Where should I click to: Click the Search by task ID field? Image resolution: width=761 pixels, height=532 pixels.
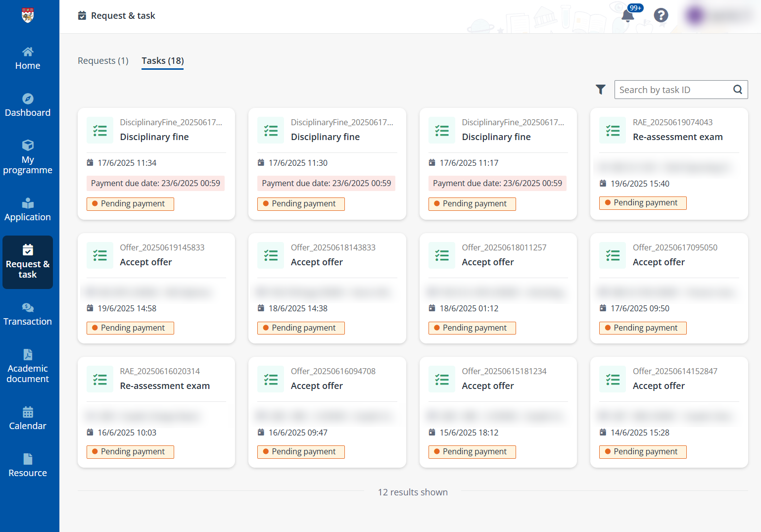[673, 90]
